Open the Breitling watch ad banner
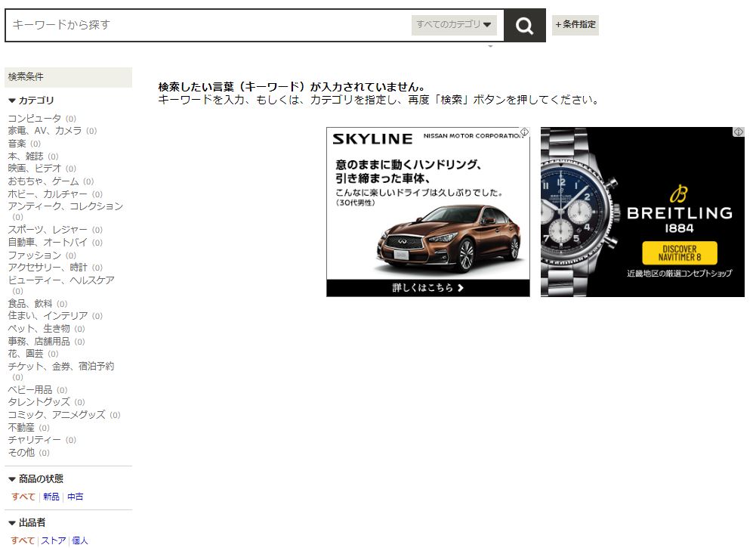This screenshot has height=548, width=756. [x=643, y=212]
